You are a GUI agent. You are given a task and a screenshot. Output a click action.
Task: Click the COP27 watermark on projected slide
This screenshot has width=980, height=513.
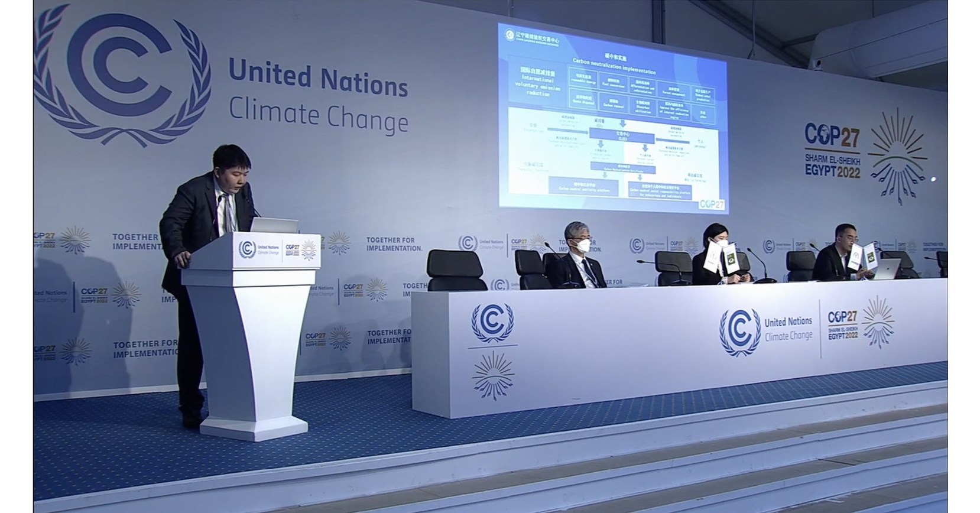tap(711, 204)
